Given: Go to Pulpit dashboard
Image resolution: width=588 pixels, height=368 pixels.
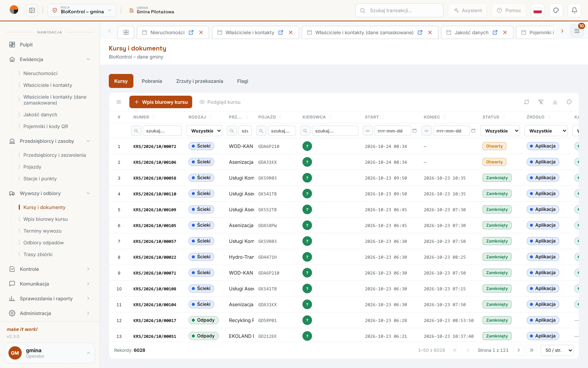Looking at the screenshot, I should (x=50, y=45).
